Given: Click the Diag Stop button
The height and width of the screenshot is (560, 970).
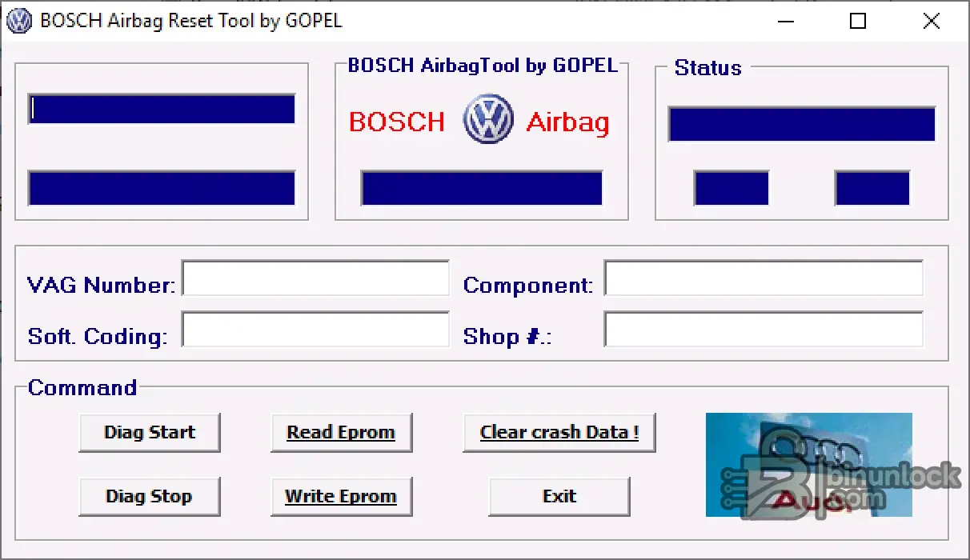Looking at the screenshot, I should [149, 497].
